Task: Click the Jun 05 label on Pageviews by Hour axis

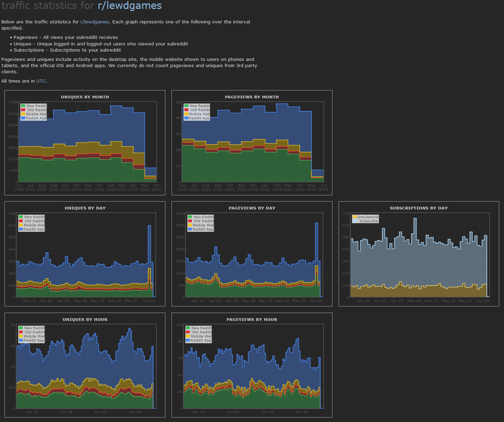Action: click(x=267, y=412)
